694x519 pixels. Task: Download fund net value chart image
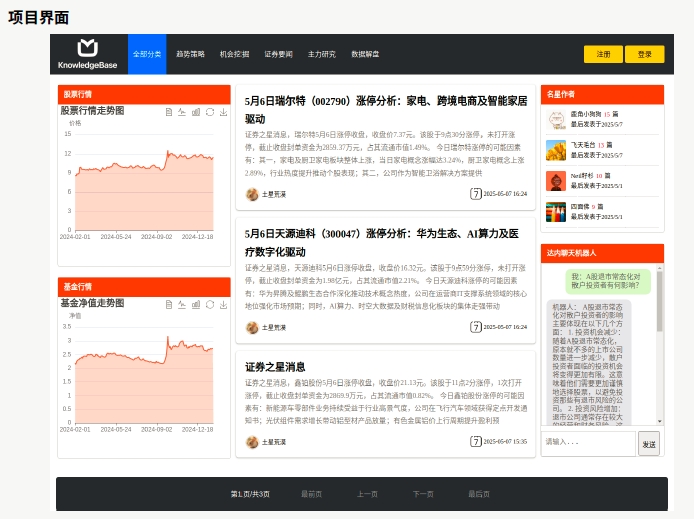point(224,303)
